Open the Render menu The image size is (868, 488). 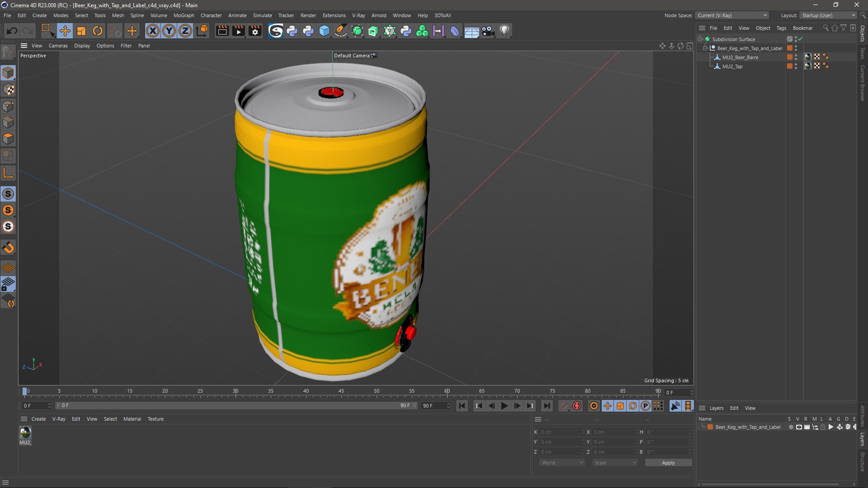[x=308, y=15]
